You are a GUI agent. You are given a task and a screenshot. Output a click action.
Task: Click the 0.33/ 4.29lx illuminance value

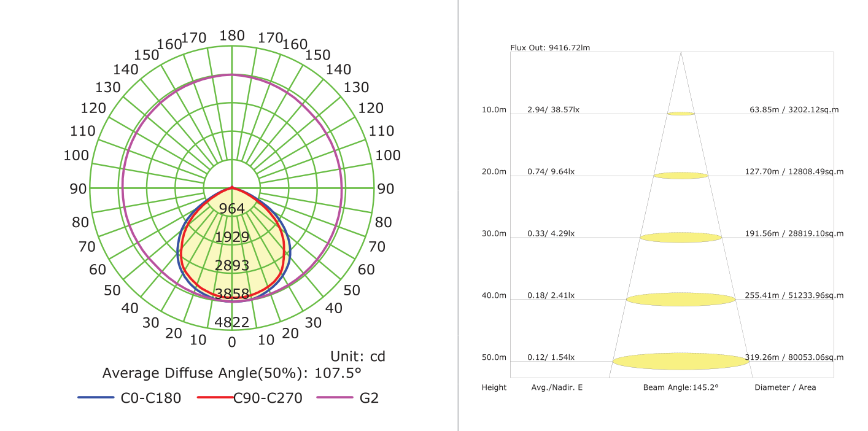551,233
